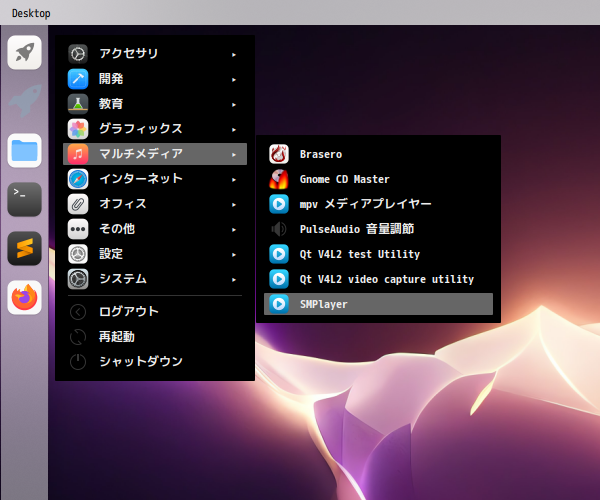600x500 pixels.
Task: Expand the アクセサリ submenu arrow
Action: (234, 55)
